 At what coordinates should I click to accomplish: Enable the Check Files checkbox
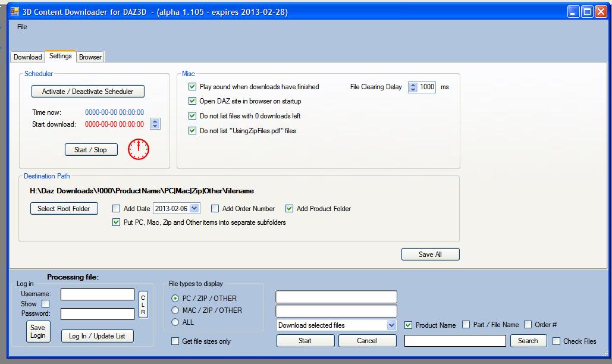(x=557, y=341)
